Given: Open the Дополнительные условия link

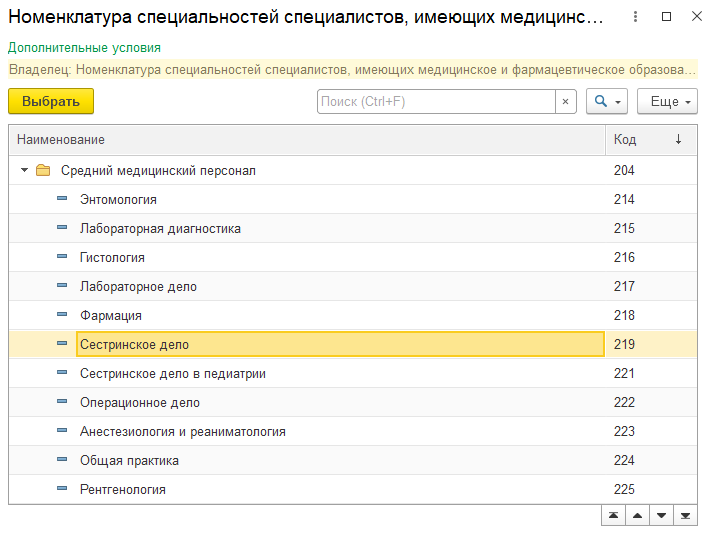Looking at the screenshot, I should tap(84, 48).
